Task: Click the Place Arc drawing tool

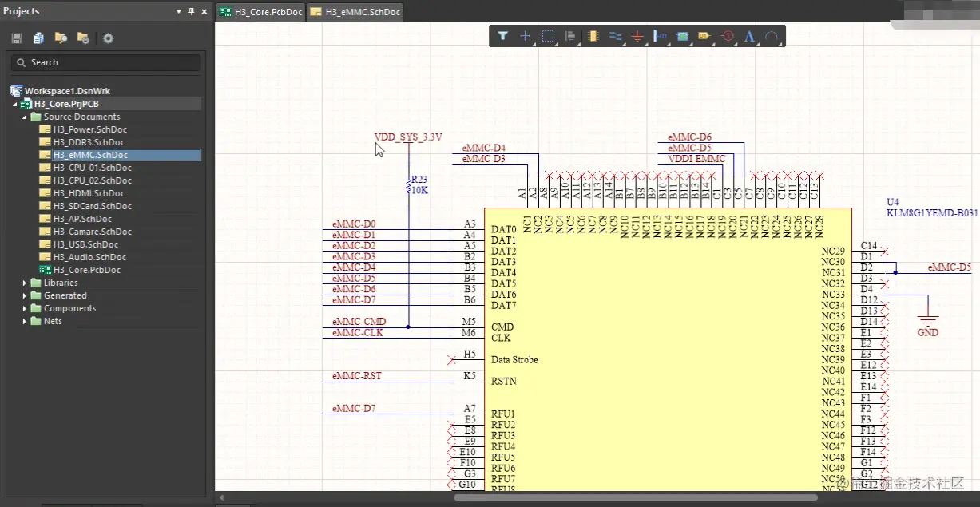Action: pyautogui.click(x=772, y=36)
